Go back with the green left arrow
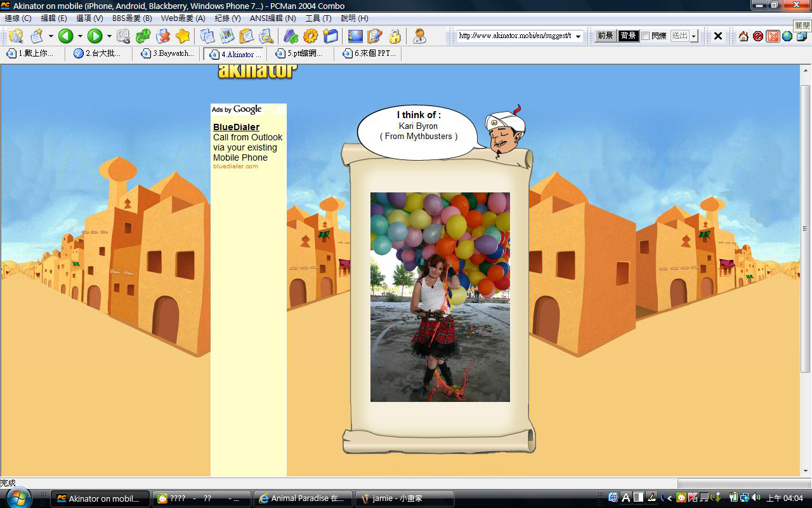This screenshot has height=508, width=812. point(66,36)
